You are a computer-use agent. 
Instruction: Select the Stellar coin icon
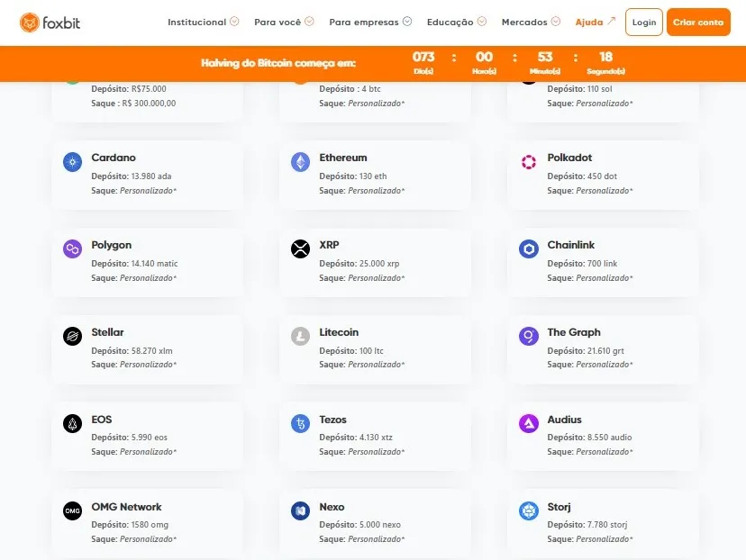(72, 336)
